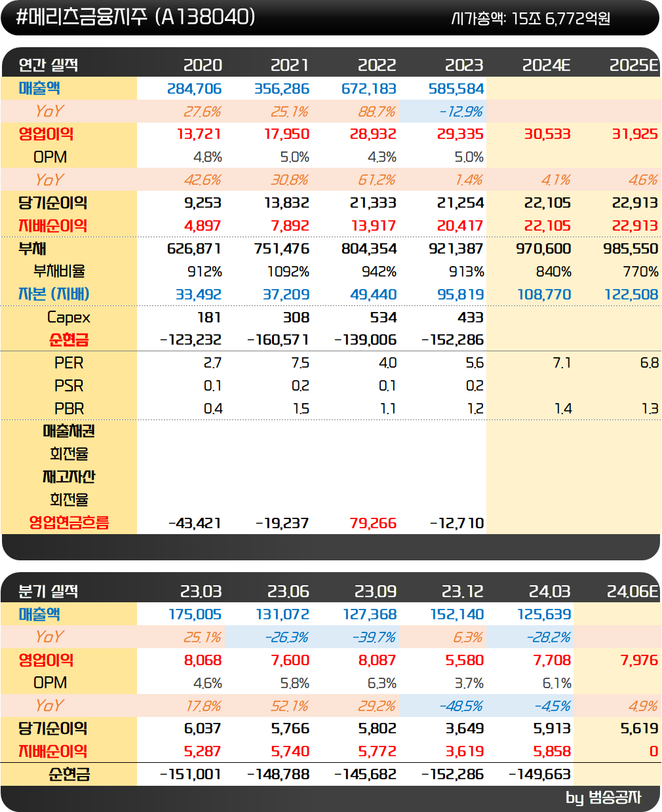This screenshot has height=812, width=662.
Task: Click quarterly YoY value -48.5%
Action: [x=461, y=706]
